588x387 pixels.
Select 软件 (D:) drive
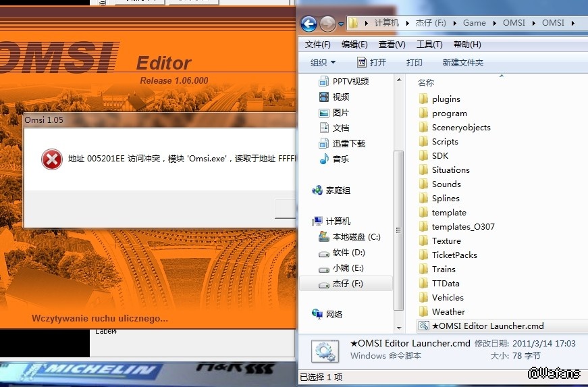click(x=342, y=253)
